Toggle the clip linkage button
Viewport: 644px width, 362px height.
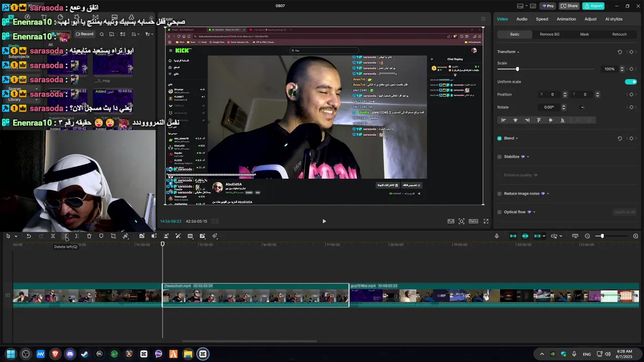coord(537,236)
